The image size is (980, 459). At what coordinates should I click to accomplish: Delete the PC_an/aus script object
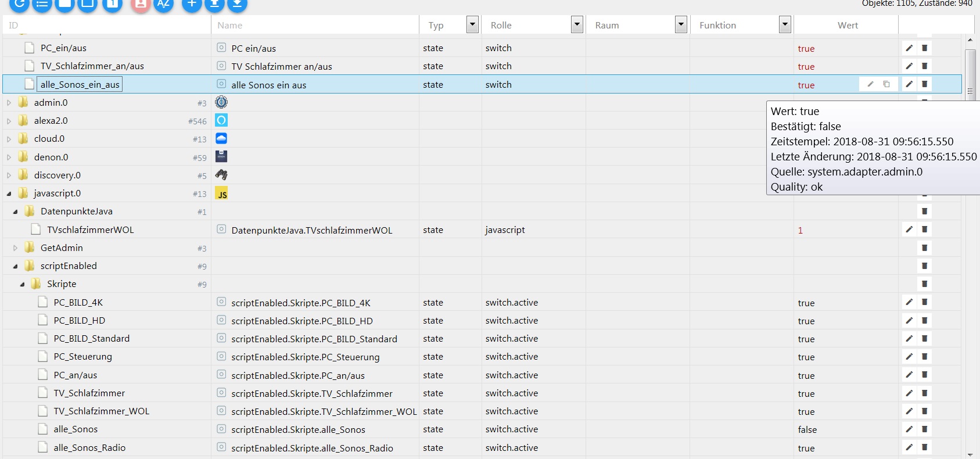[924, 375]
